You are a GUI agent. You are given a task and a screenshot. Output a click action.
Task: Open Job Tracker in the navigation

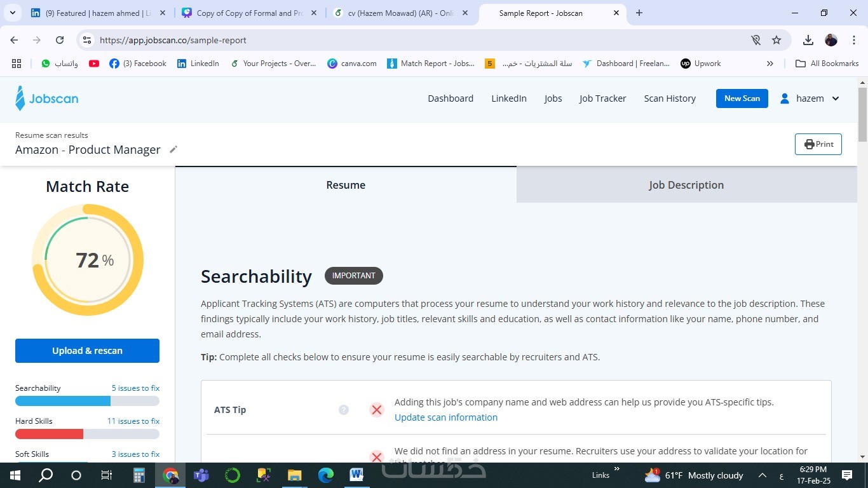[602, 98]
